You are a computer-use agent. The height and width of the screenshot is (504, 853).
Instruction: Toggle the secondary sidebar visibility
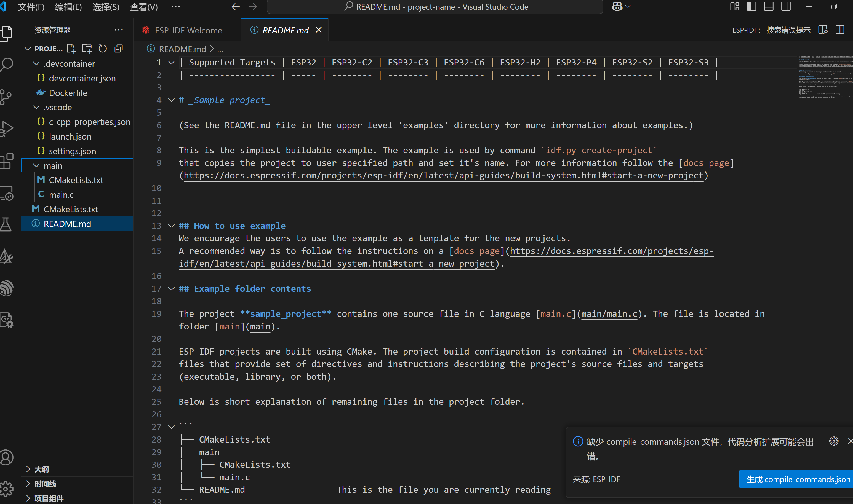pos(786,6)
